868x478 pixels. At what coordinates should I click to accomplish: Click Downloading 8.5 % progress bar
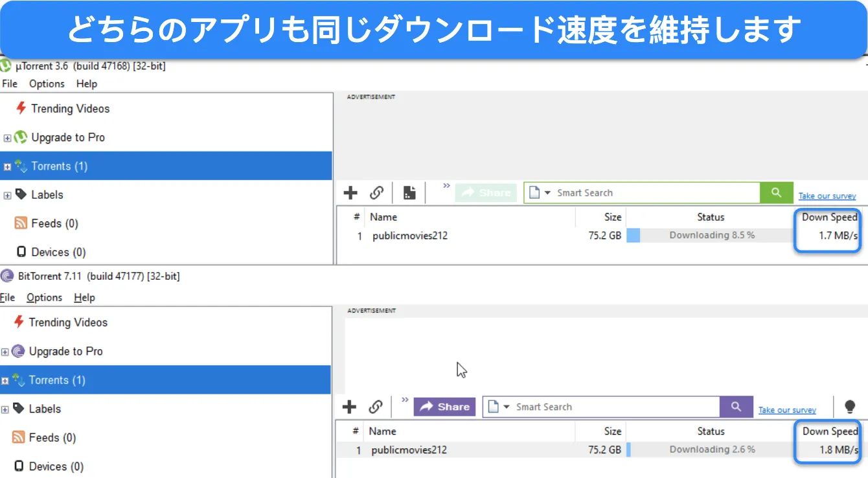click(711, 235)
